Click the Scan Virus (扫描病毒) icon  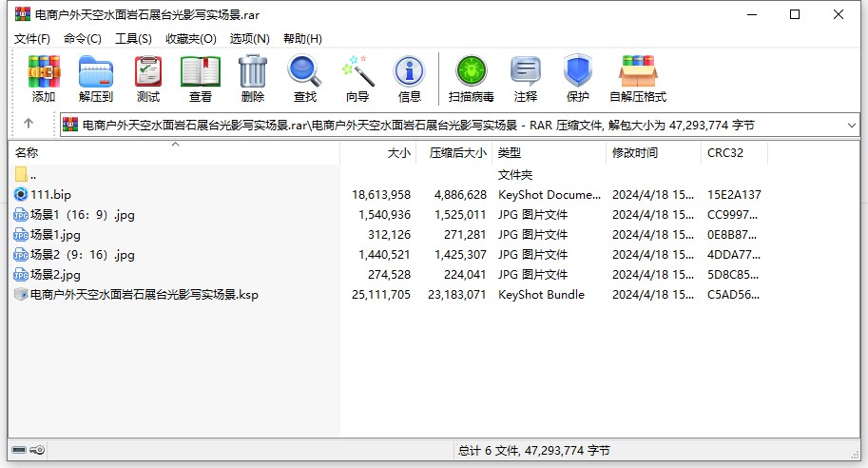[x=472, y=71]
